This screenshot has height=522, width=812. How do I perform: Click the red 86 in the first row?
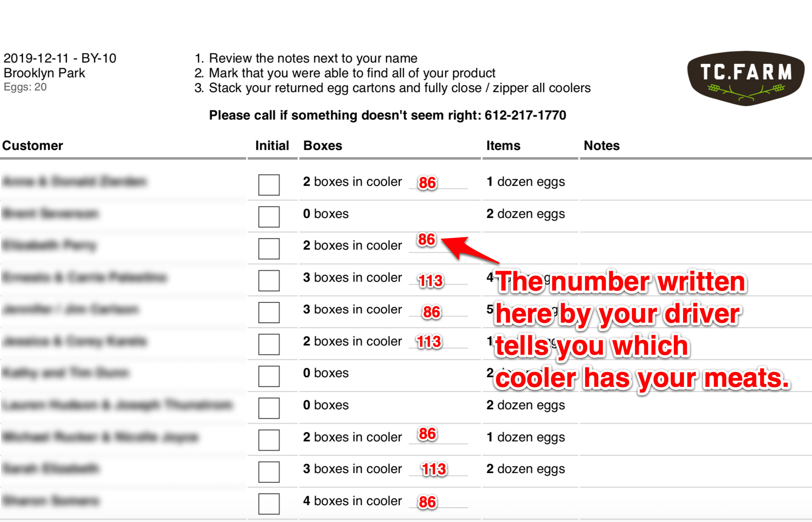point(427,183)
